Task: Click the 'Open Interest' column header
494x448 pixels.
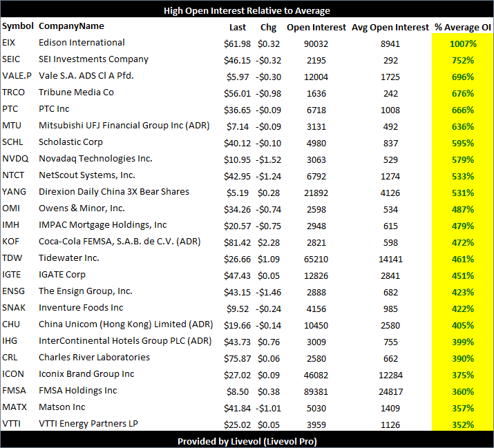Action: [x=316, y=28]
